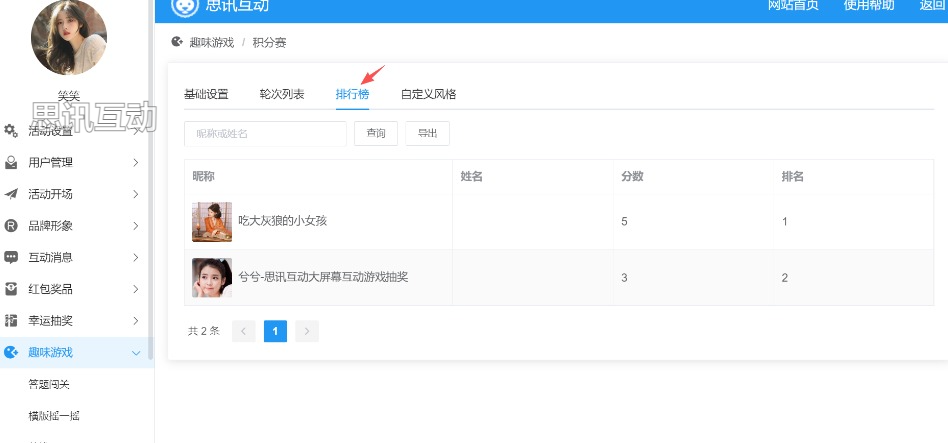Viewport: 948px width, 443px height.
Task: Expand the 用户管理 menu chevron
Action: tap(136, 162)
